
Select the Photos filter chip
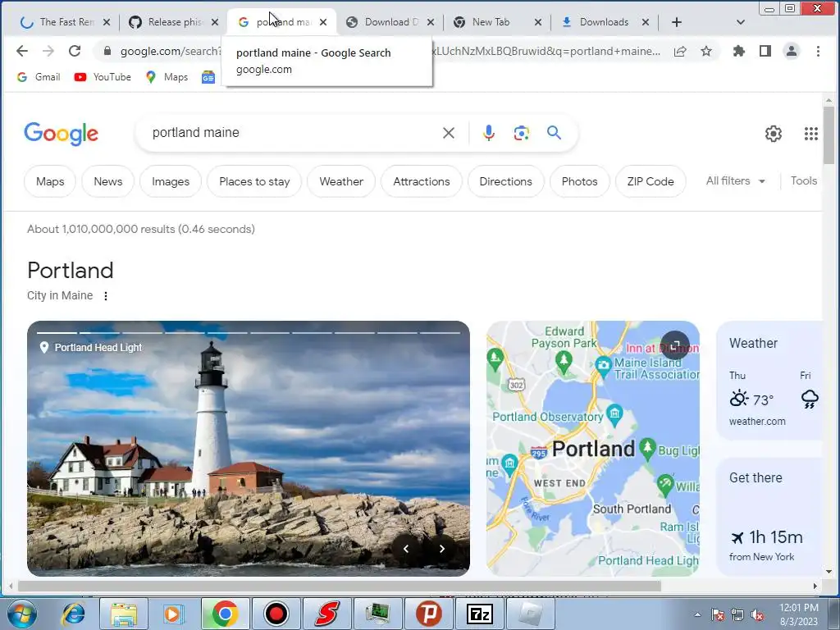tap(579, 181)
